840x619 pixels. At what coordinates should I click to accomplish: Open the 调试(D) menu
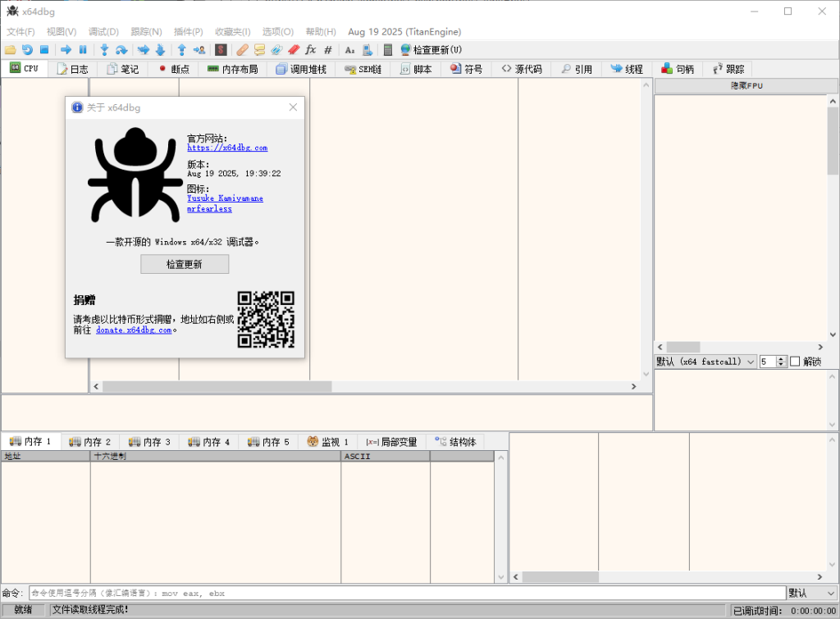103,32
